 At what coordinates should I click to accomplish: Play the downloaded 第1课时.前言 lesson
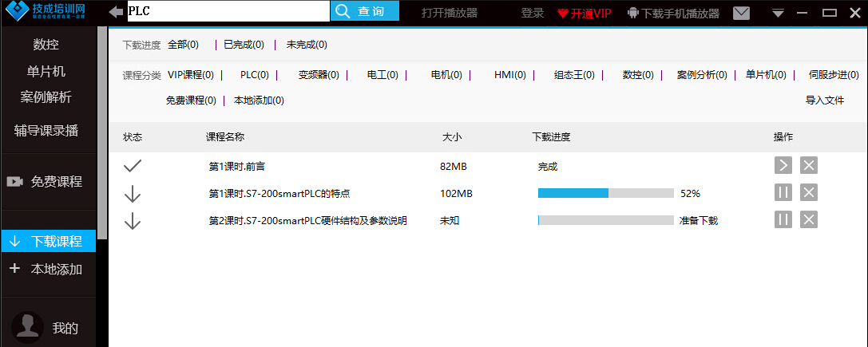pos(783,166)
